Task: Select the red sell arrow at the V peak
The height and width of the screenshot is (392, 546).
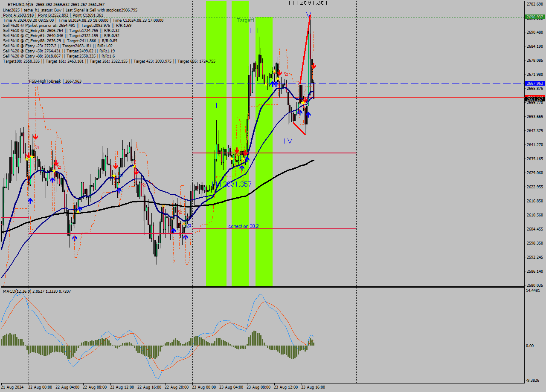Action: (x=314, y=66)
